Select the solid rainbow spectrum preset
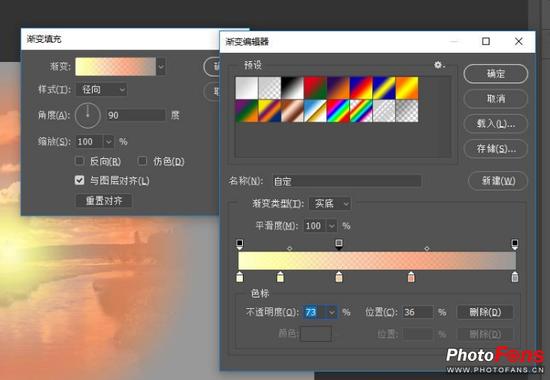Viewport: 550px width, 380px height. (338, 111)
